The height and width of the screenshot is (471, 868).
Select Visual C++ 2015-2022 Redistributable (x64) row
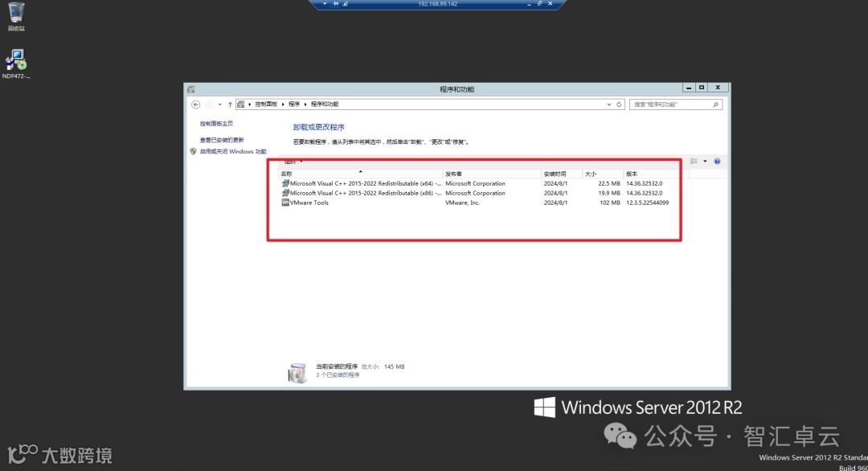pos(475,183)
